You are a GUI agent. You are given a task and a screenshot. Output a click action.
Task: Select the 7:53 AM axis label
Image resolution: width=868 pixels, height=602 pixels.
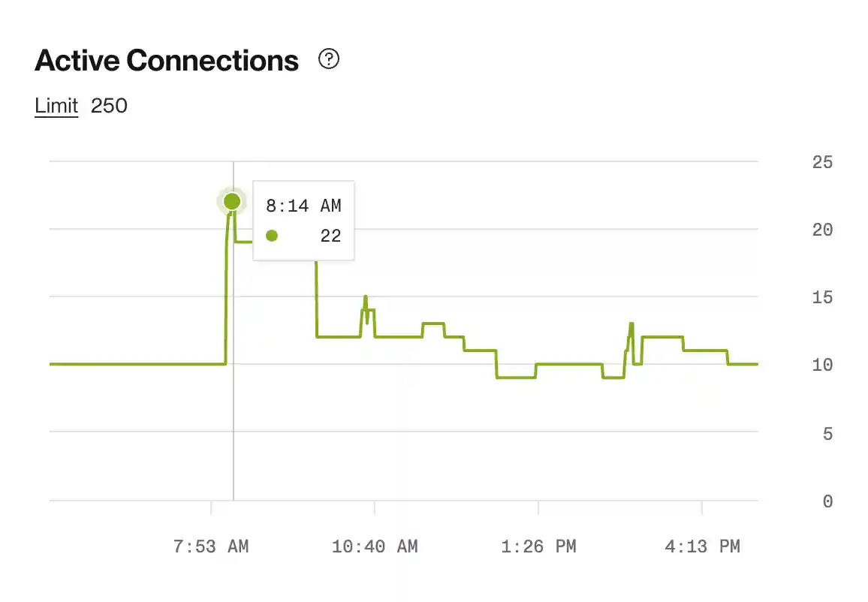[211, 546]
